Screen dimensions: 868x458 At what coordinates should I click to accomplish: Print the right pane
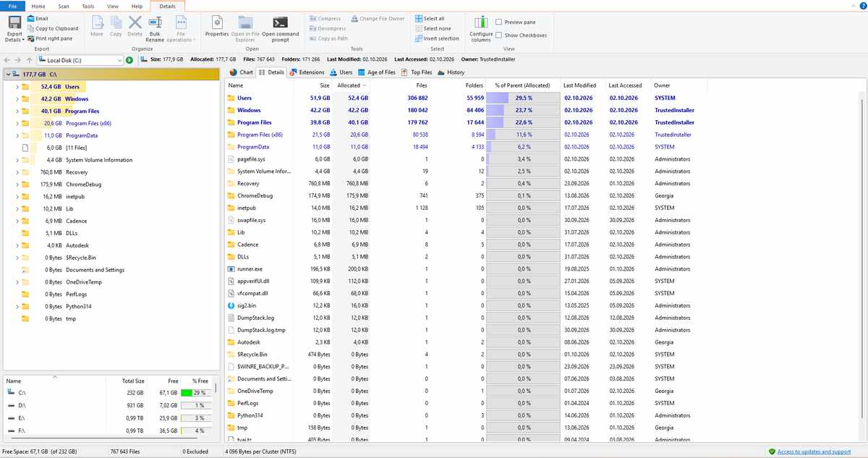[49, 38]
